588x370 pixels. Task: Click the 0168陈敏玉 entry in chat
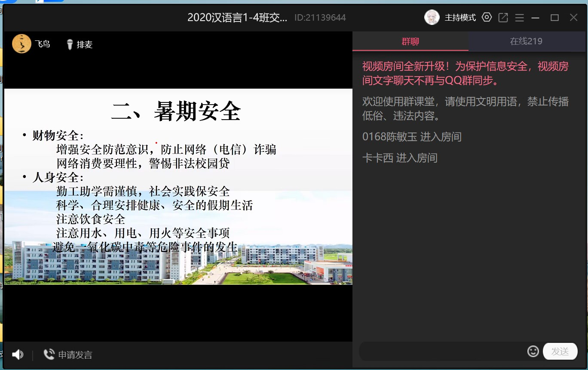(x=389, y=137)
